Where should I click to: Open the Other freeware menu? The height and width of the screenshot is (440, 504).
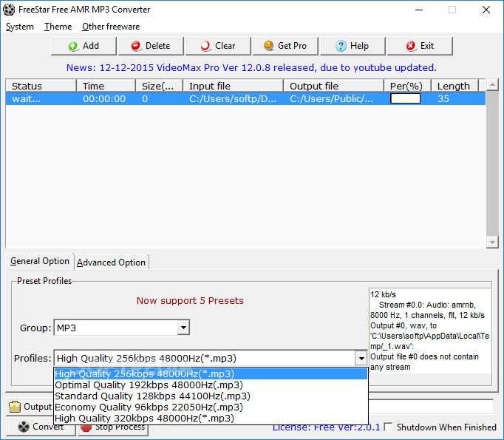(111, 27)
